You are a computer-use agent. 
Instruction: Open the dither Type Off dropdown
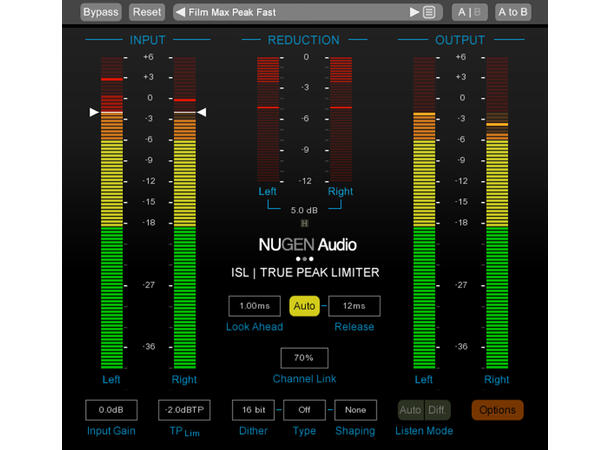point(304,410)
